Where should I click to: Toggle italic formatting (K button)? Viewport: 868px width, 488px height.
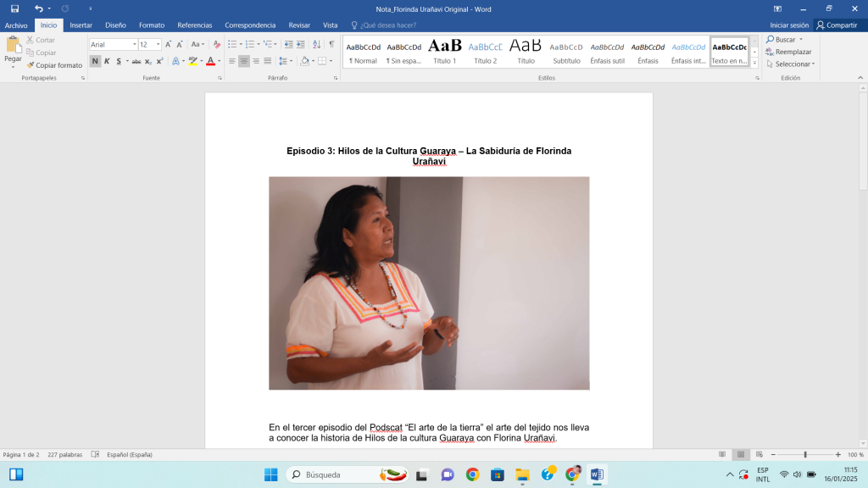pos(107,61)
